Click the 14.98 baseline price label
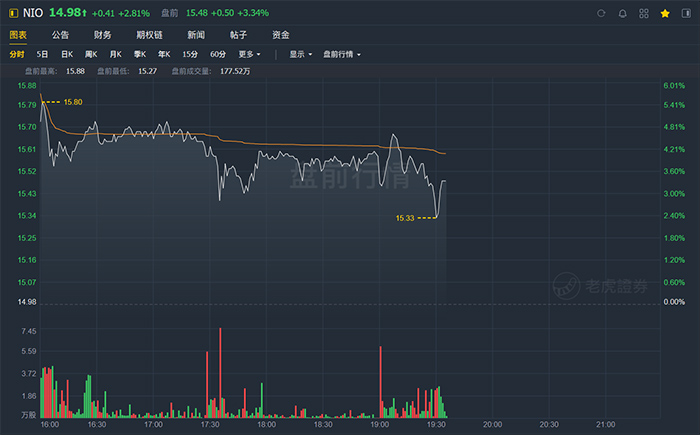Image resolution: width=700 pixels, height=435 pixels. tap(27, 302)
